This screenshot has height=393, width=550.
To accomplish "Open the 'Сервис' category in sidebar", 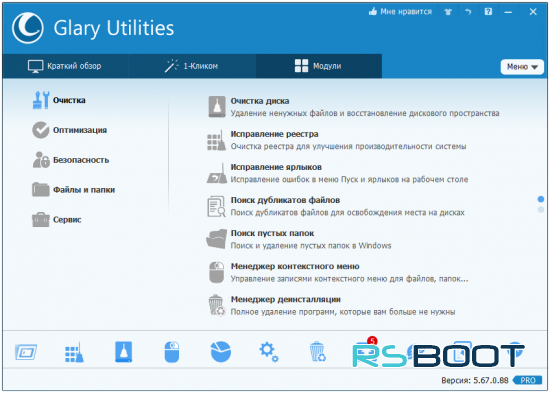I will (56, 220).
